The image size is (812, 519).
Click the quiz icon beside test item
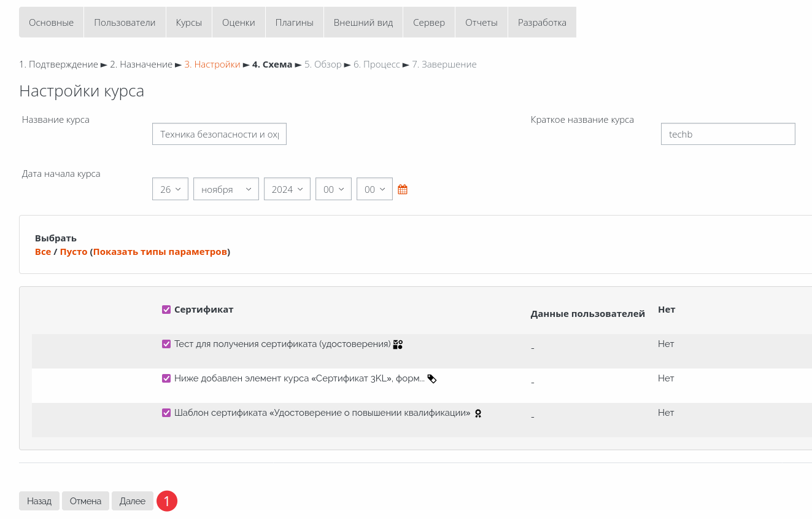click(x=398, y=345)
